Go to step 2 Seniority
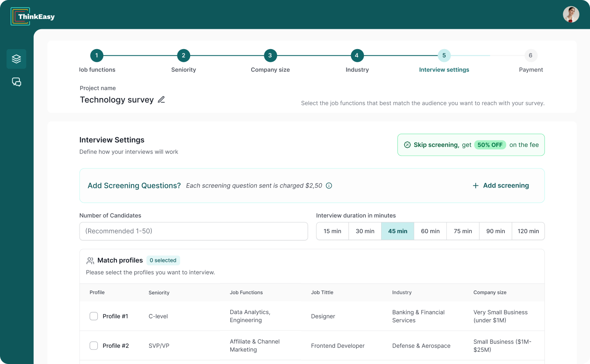 point(183,55)
